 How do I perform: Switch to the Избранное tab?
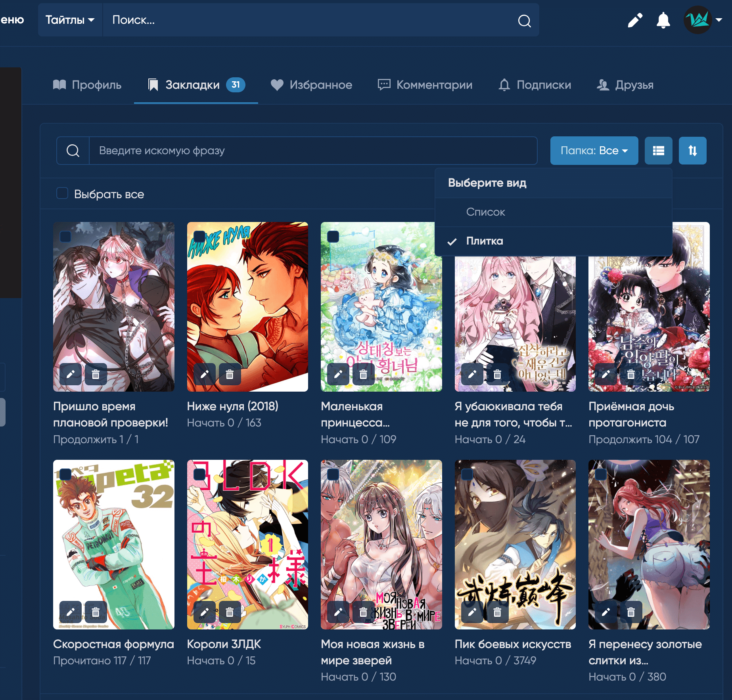(311, 85)
